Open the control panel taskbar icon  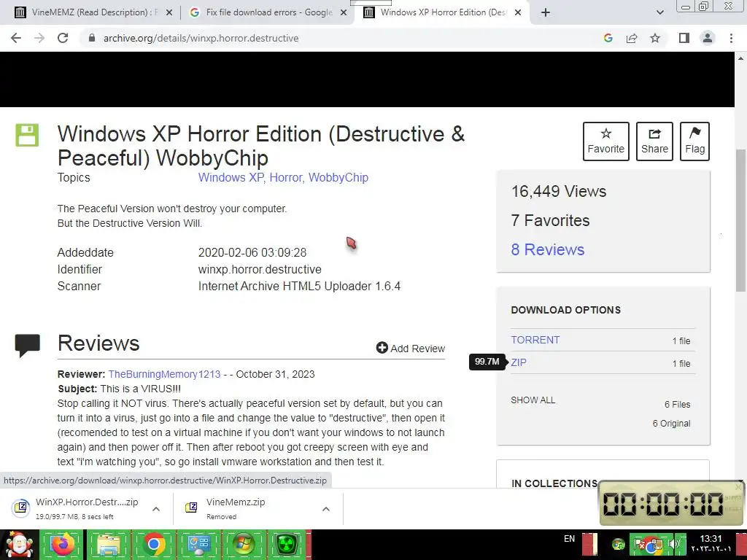point(198,545)
